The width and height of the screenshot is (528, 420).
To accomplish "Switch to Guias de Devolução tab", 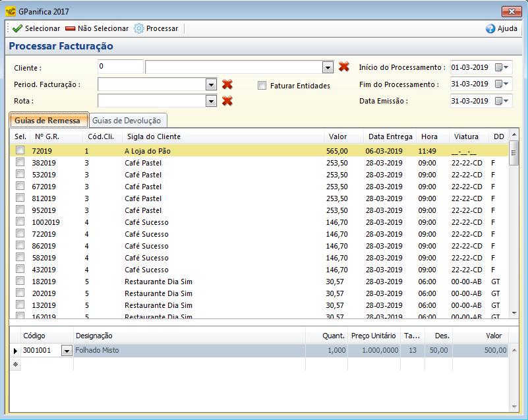I will (129, 120).
